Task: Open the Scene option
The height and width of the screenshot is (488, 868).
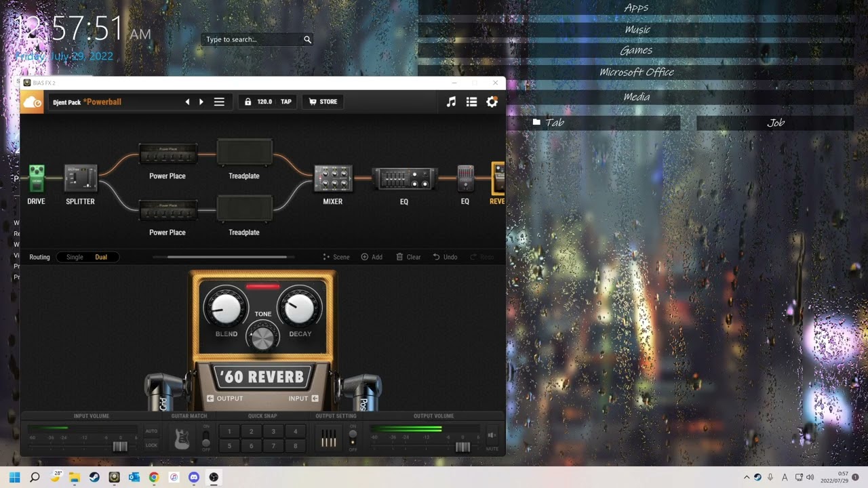Action: point(336,257)
